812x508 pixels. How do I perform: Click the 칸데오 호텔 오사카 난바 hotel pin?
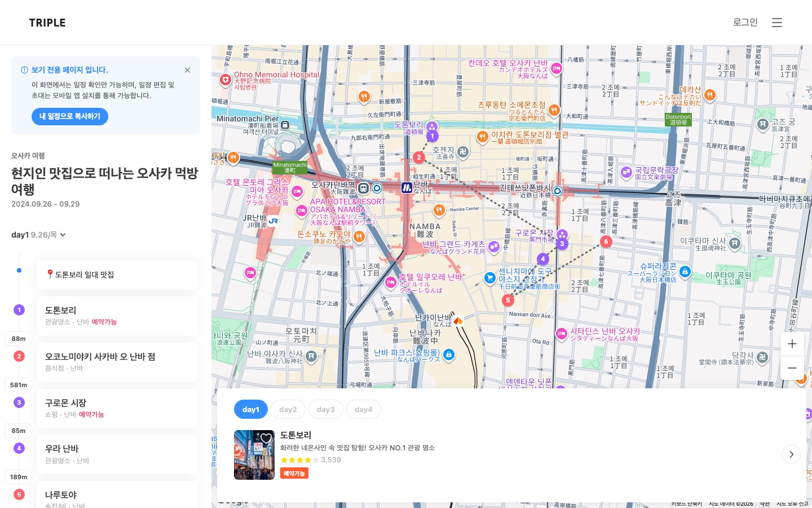(x=557, y=69)
